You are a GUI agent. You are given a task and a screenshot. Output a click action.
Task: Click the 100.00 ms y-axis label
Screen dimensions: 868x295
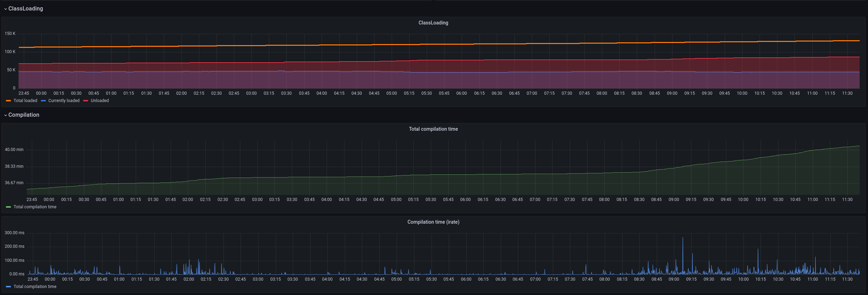15,260
